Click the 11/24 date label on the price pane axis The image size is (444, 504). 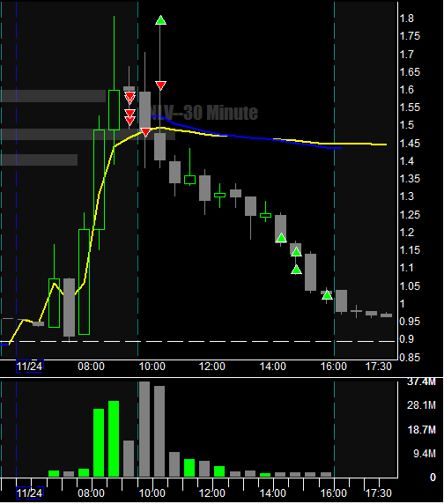29,367
